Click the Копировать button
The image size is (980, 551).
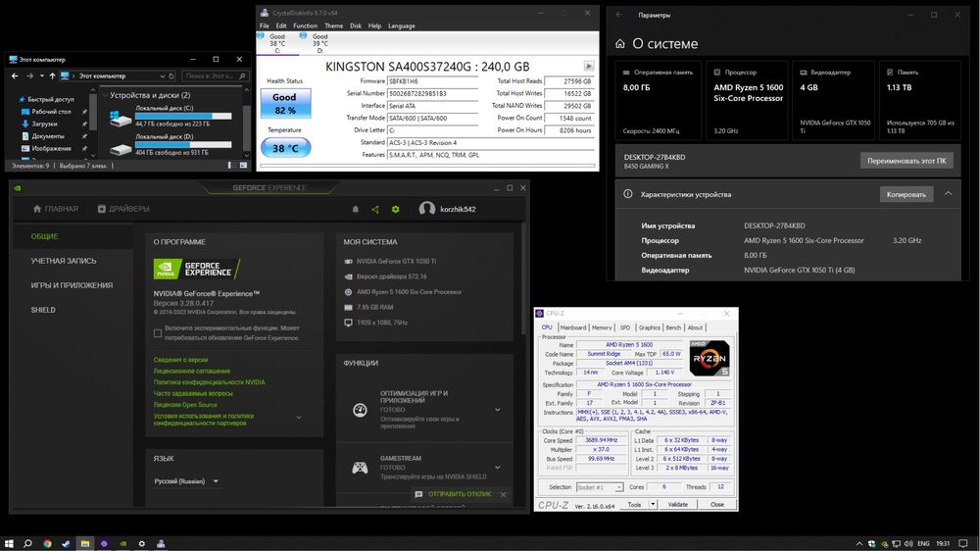906,194
